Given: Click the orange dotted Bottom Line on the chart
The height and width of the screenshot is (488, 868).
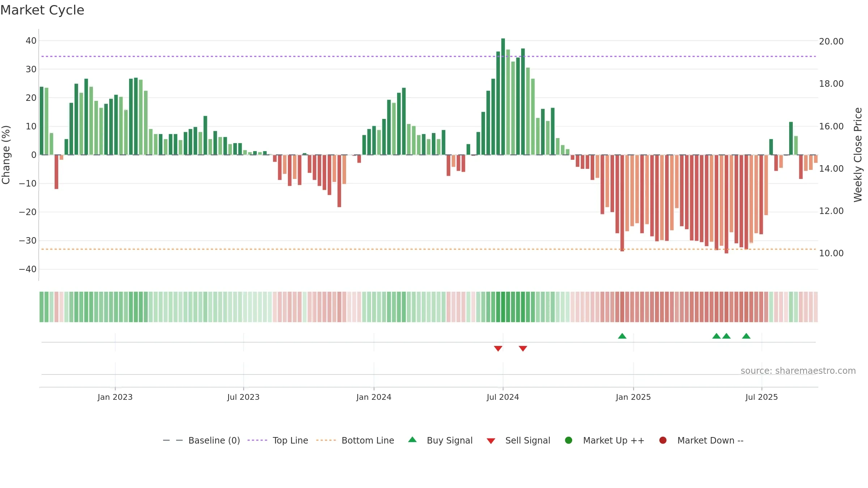Looking at the screenshot, I should (x=429, y=249).
